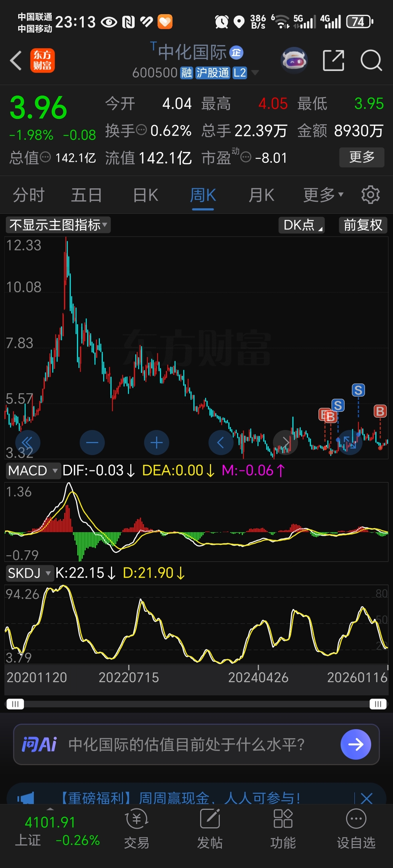This screenshot has width=393, height=868.
Task: Open 设自选 watchlist icon
Action: pyautogui.click(x=356, y=828)
